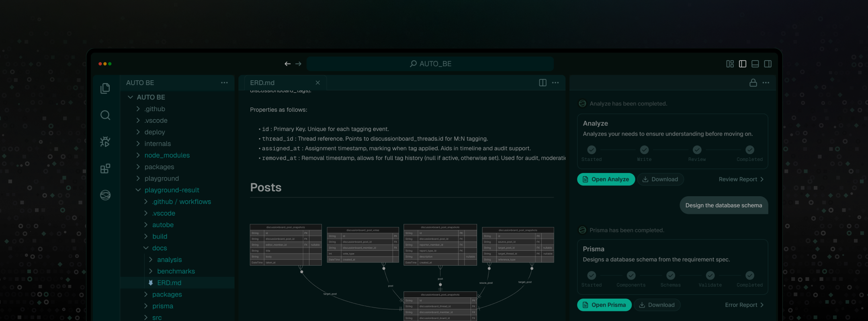Open the Explorer files icon in activity bar
The height and width of the screenshot is (321, 868).
coord(105,88)
